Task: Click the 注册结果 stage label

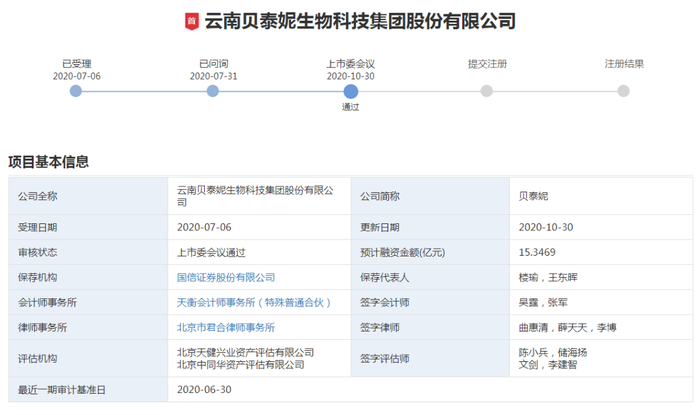Action: [624, 64]
